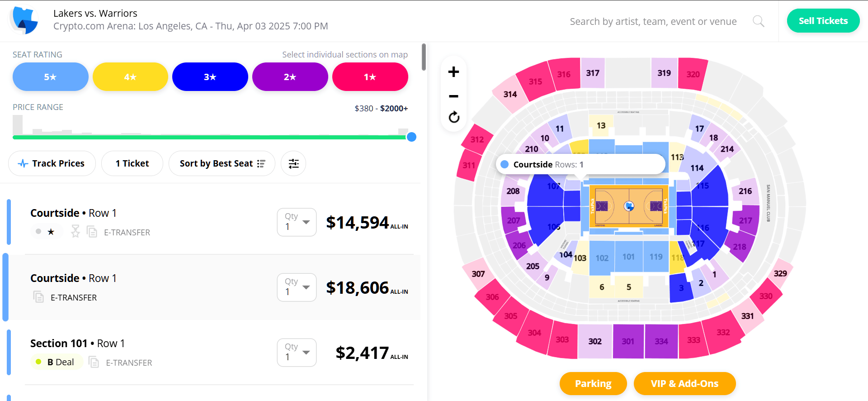
Task: Reset the seat map view
Action: click(x=454, y=117)
